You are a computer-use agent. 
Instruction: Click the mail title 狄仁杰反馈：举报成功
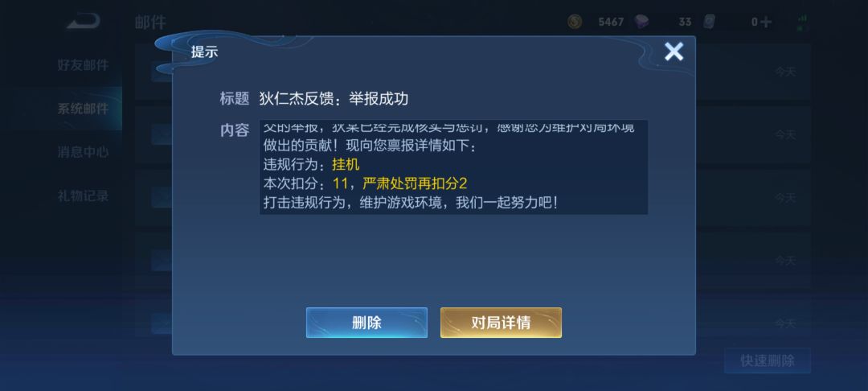pos(334,99)
